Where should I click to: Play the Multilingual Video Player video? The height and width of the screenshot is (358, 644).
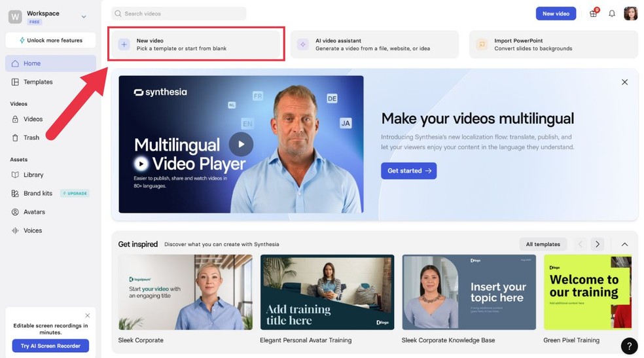coord(241,144)
